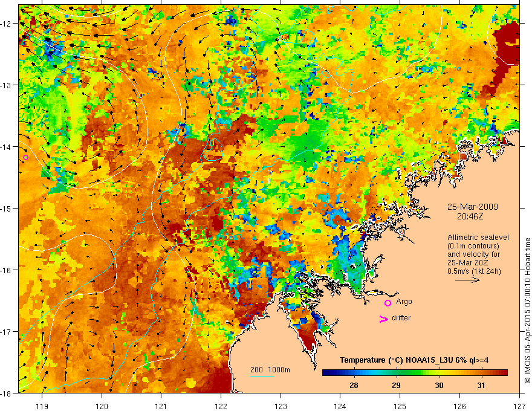Click the '25-Mar 20Z' caption line
This screenshot has height=411, width=532.
pyautogui.click(x=467, y=263)
